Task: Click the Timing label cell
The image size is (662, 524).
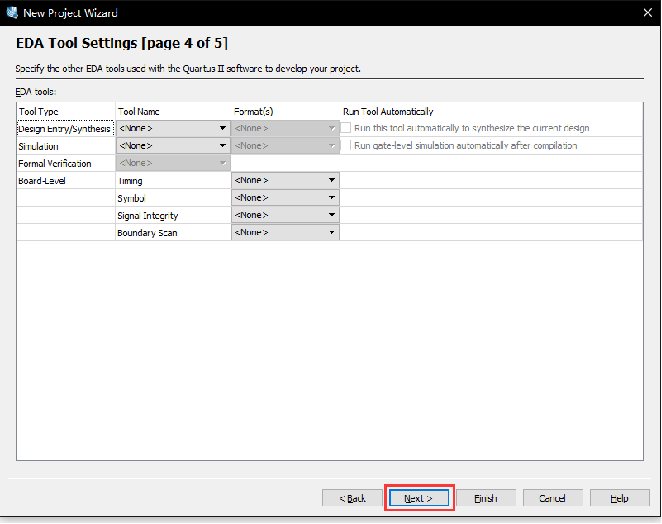Action: tap(130, 181)
